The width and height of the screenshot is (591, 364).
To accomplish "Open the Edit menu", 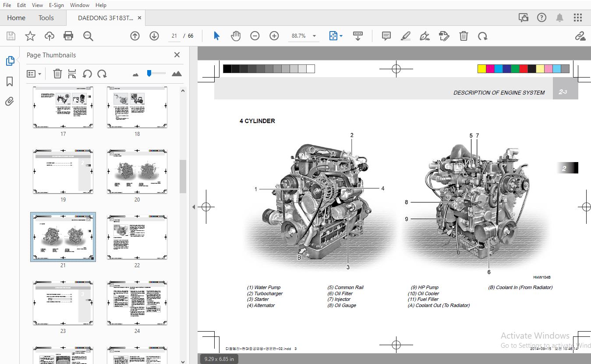I will (21, 5).
